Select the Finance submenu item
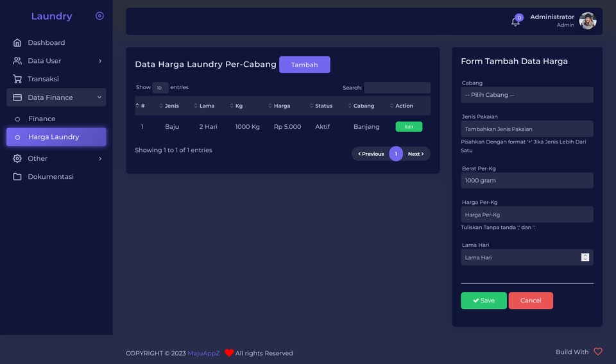This screenshot has height=364, width=616. [x=42, y=119]
